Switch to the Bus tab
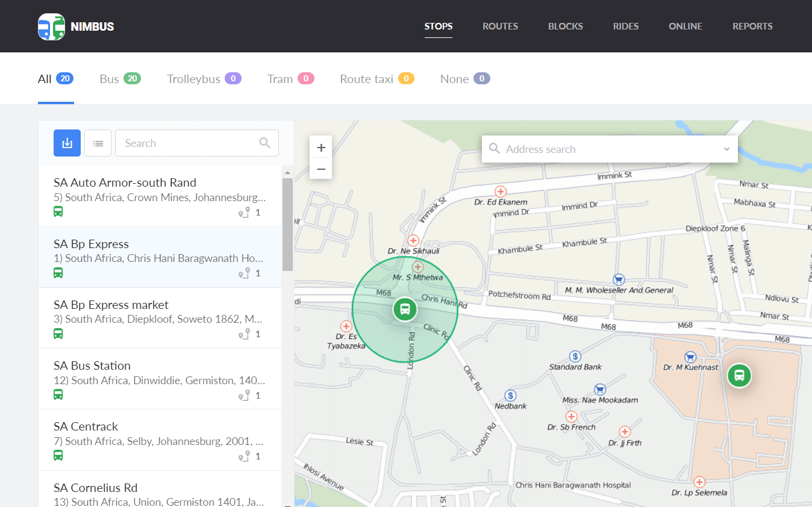 119,79
